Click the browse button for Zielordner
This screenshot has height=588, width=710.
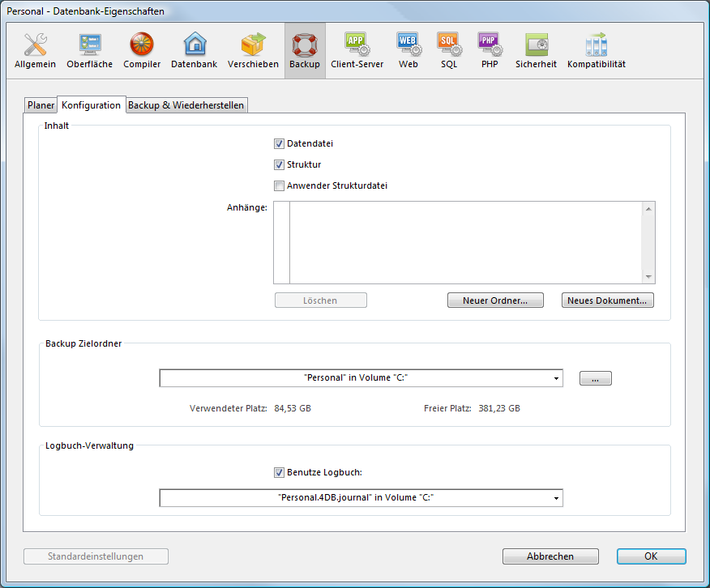coord(595,378)
